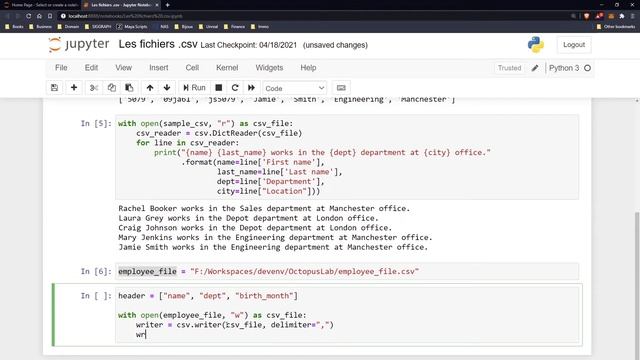Open the Widgets menu
The width and height of the screenshot is (640, 360).
pos(269,68)
